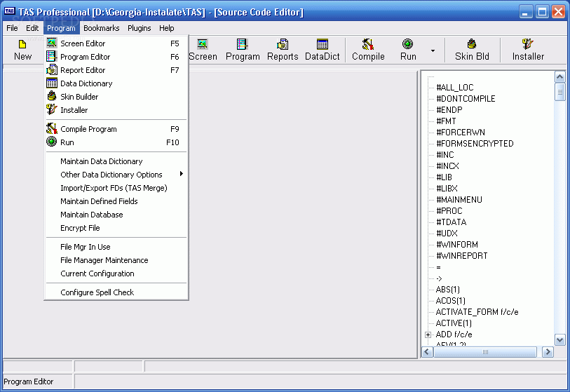This screenshot has width=570, height=392.
Task: Open the Edit menu
Action: [x=32, y=28]
